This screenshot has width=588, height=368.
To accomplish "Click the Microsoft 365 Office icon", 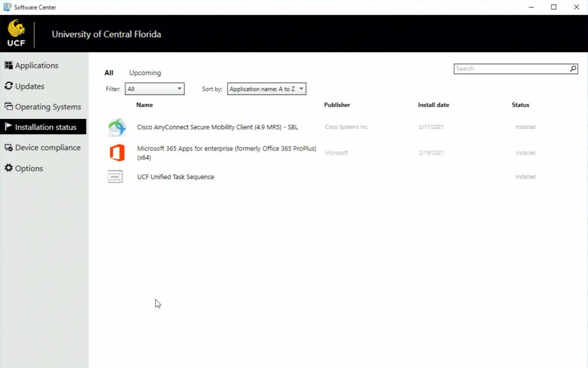I will click(x=117, y=153).
